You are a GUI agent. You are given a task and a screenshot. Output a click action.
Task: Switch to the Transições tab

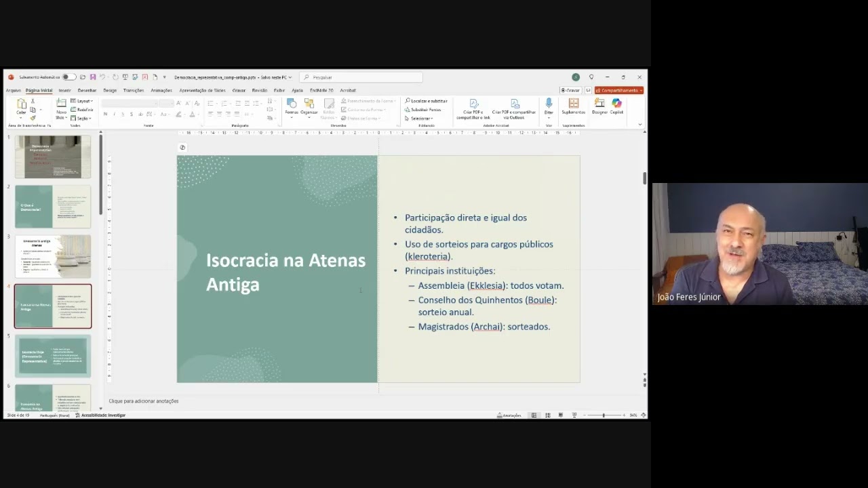tap(134, 90)
